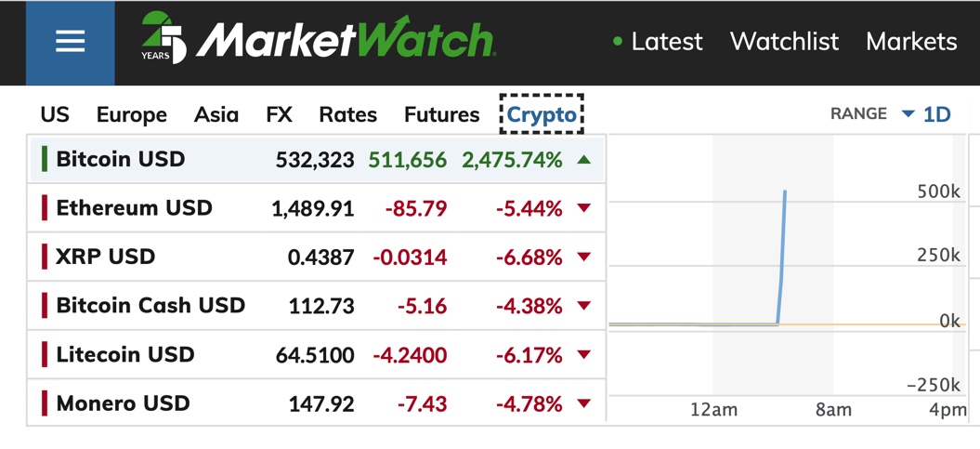Viewport: 980px width, 449px height.
Task: Select the Rates tab
Action: tap(347, 115)
